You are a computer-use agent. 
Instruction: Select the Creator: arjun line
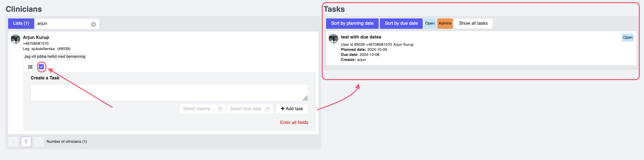click(353, 60)
